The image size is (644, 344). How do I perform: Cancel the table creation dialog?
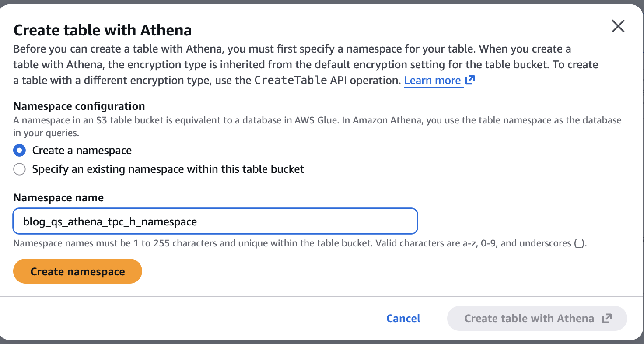[x=403, y=319]
